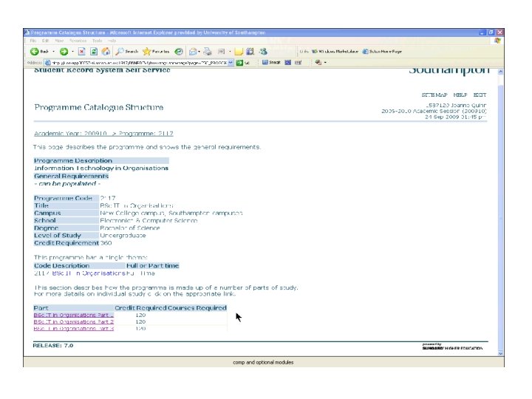Open the Edit menu
532x399 pixels.
coord(46,41)
